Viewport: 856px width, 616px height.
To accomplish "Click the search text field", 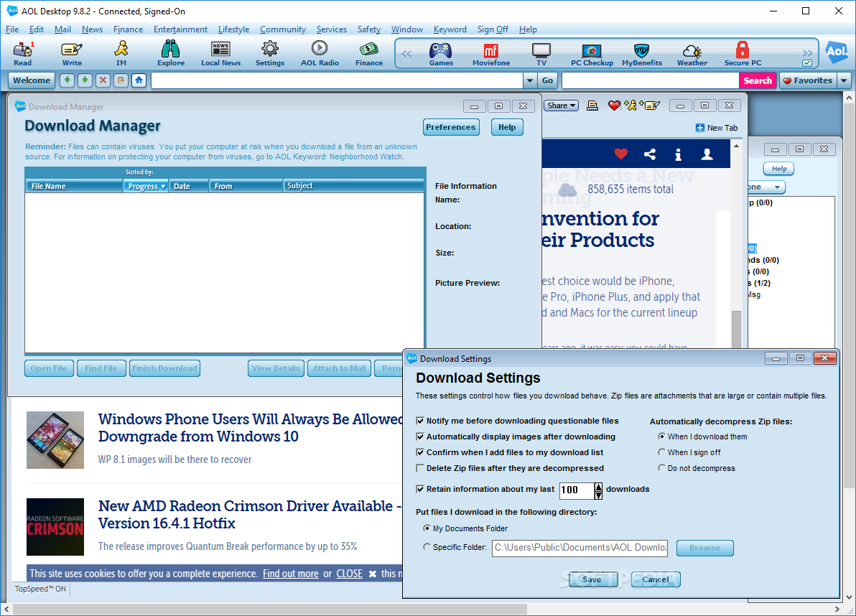I will coord(650,80).
